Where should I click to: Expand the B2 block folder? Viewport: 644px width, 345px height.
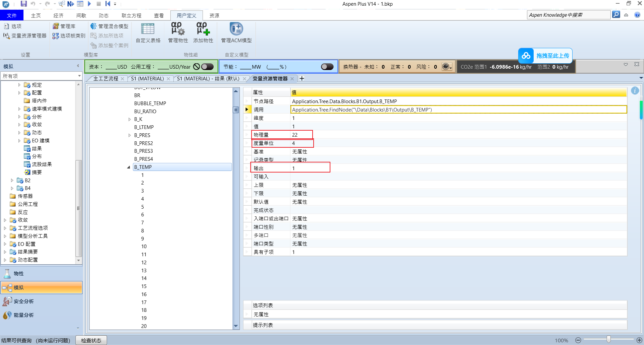(x=12, y=180)
